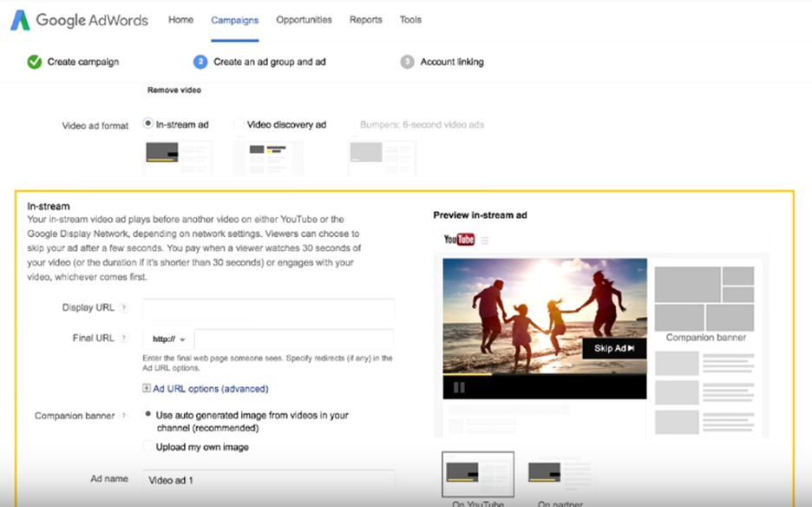Click the Display URL input field
The width and height of the screenshot is (812, 507).
268,308
